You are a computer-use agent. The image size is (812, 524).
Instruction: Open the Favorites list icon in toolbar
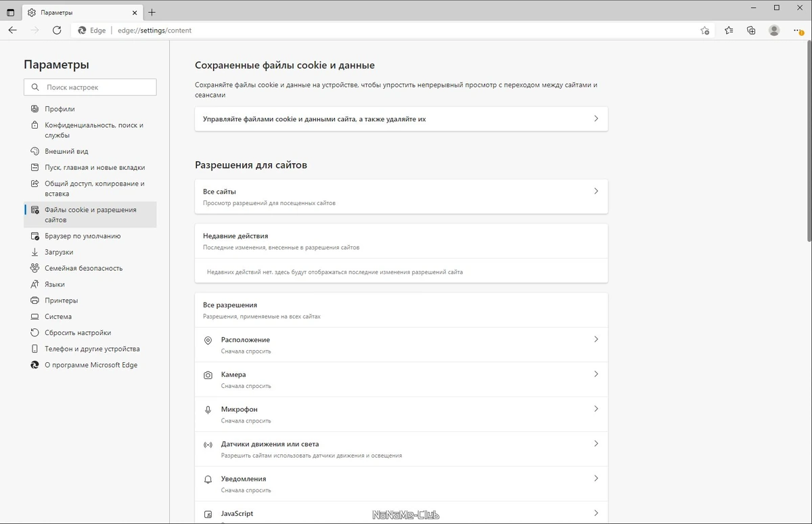729,30
